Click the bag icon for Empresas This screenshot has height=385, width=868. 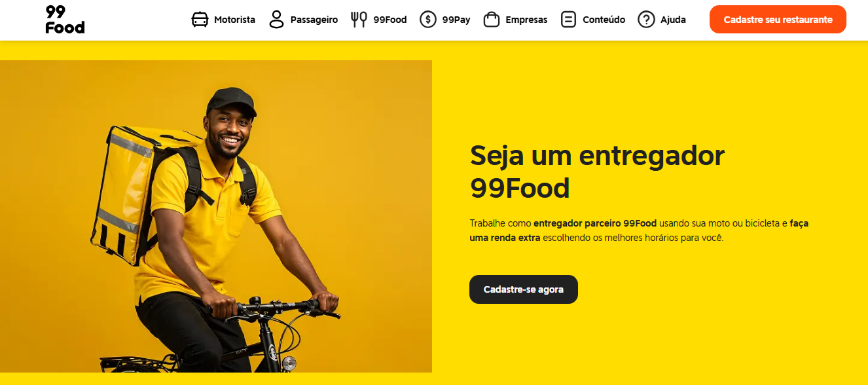pos(492,20)
